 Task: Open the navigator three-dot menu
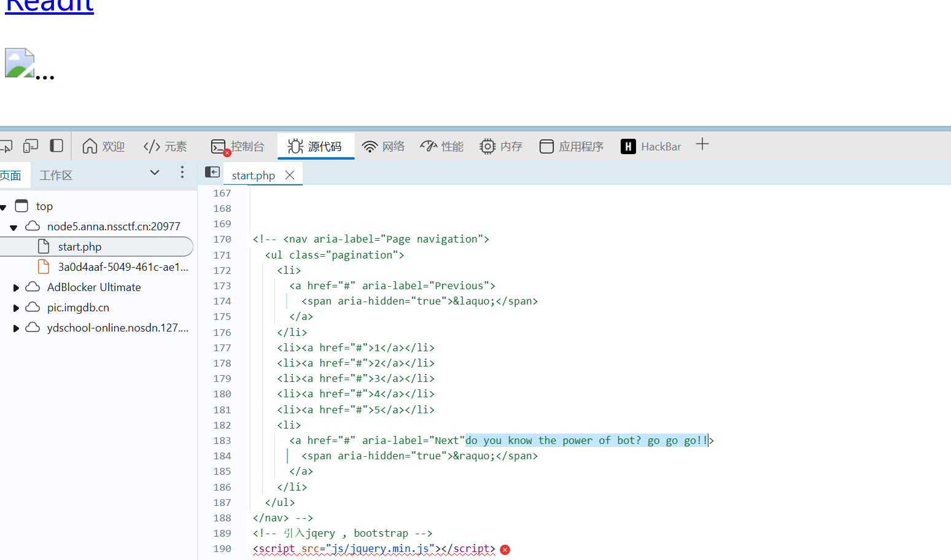182,173
